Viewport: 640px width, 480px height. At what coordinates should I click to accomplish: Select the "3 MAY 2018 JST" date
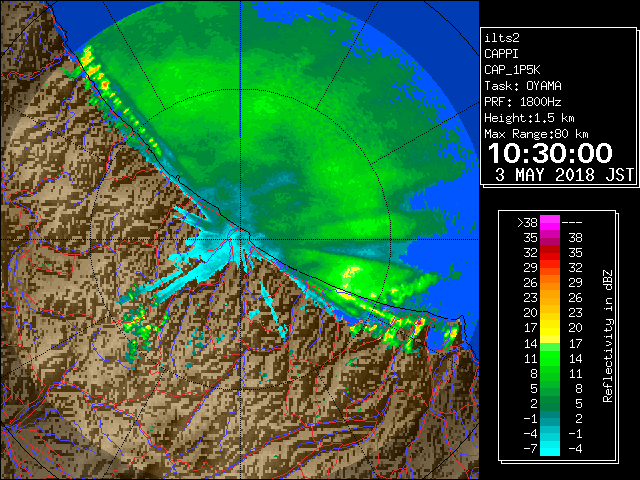tap(564, 175)
